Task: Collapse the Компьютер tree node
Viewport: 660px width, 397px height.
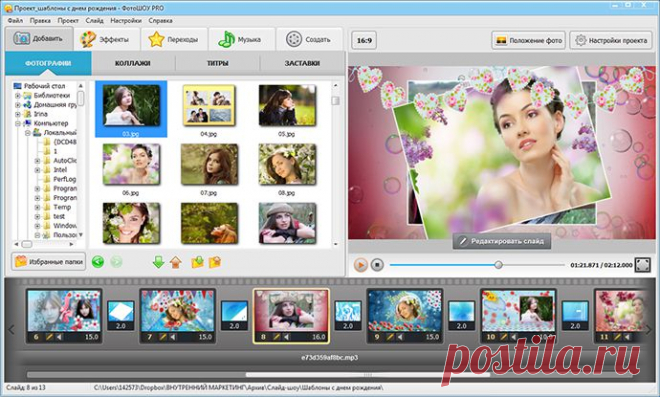Action: (x=18, y=123)
